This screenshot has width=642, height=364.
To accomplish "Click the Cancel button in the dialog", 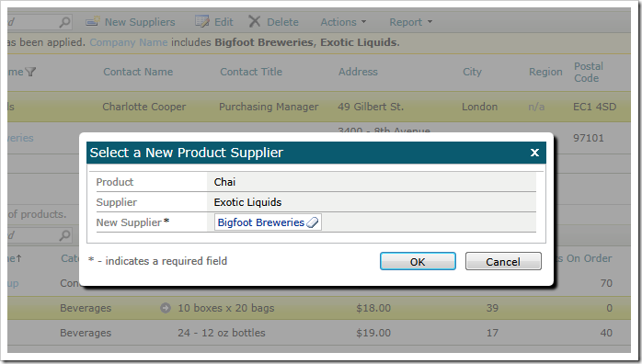I will pyautogui.click(x=503, y=261).
